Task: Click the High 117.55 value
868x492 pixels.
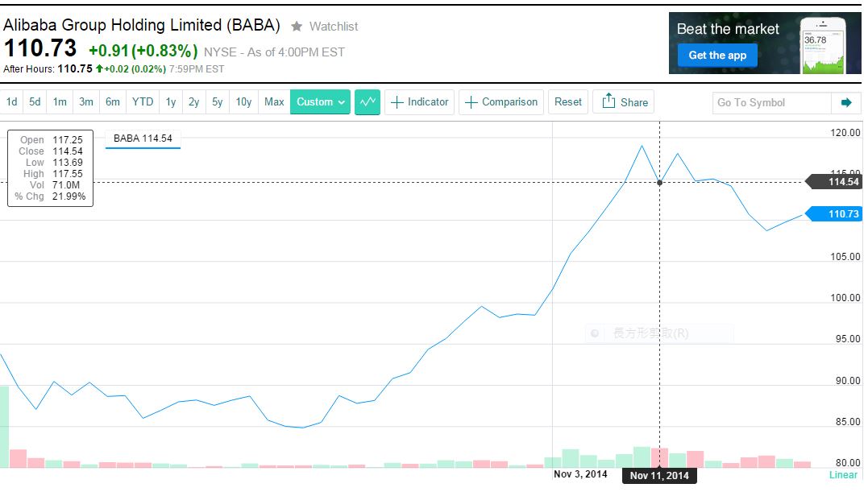Action: click(68, 174)
